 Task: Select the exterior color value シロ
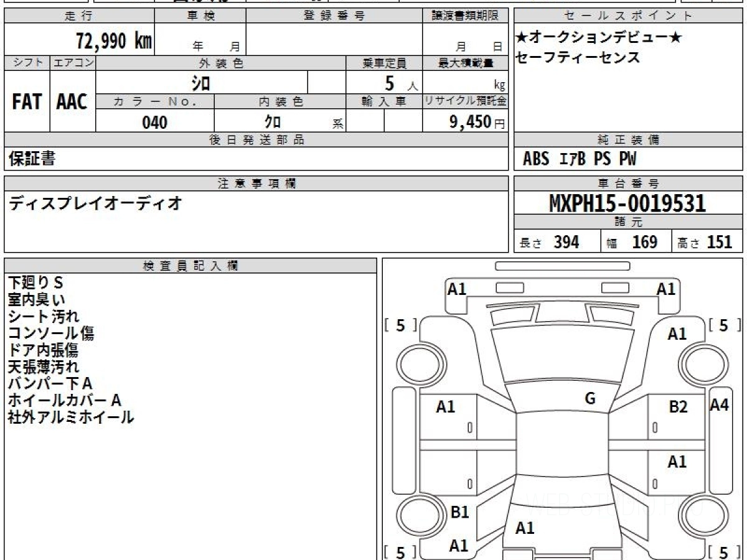click(x=200, y=83)
